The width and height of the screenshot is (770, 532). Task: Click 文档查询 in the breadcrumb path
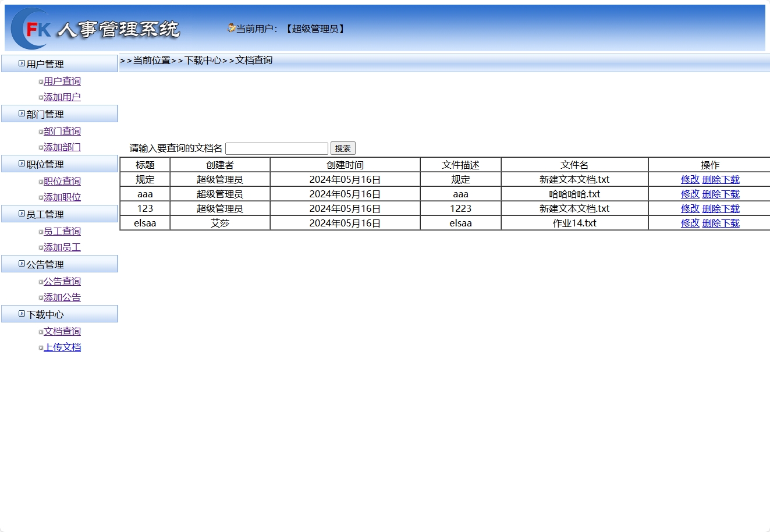click(254, 61)
